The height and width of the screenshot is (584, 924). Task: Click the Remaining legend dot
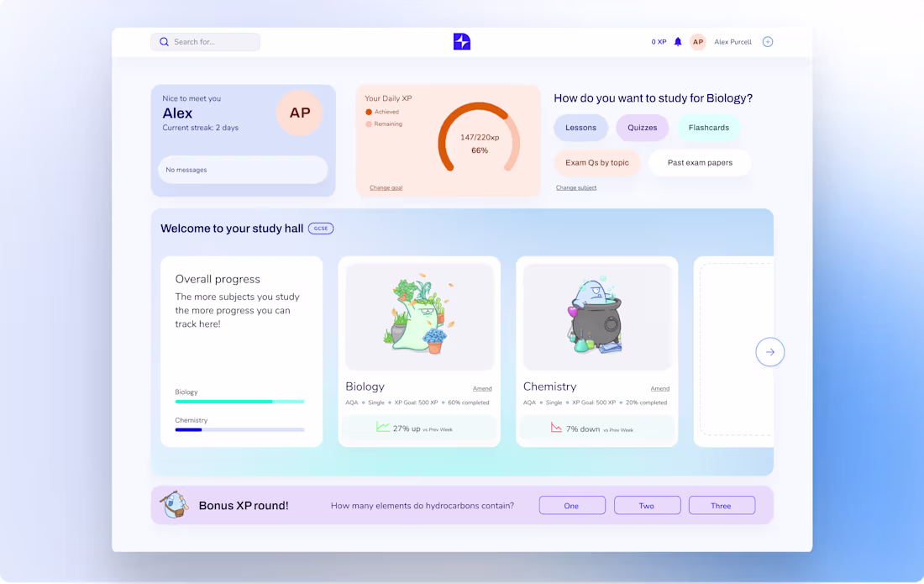pos(369,124)
